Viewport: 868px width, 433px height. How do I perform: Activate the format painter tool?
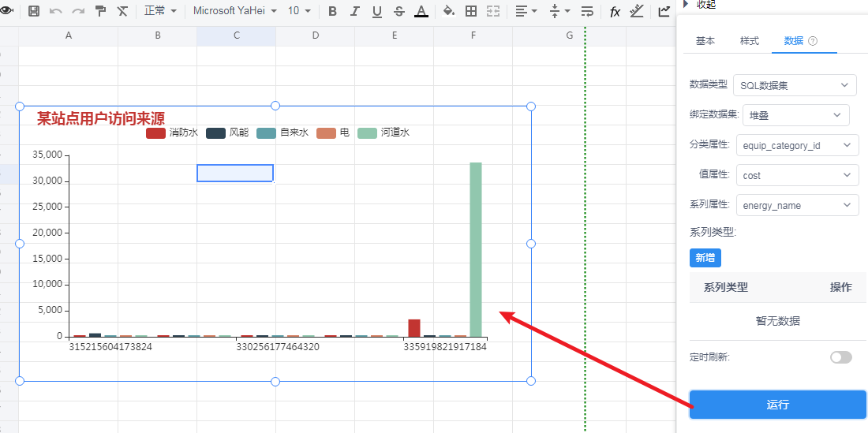pyautogui.click(x=100, y=11)
